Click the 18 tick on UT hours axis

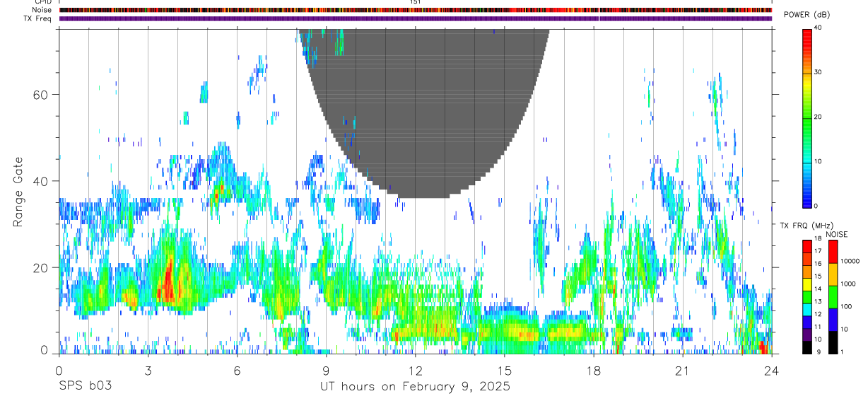(593, 370)
